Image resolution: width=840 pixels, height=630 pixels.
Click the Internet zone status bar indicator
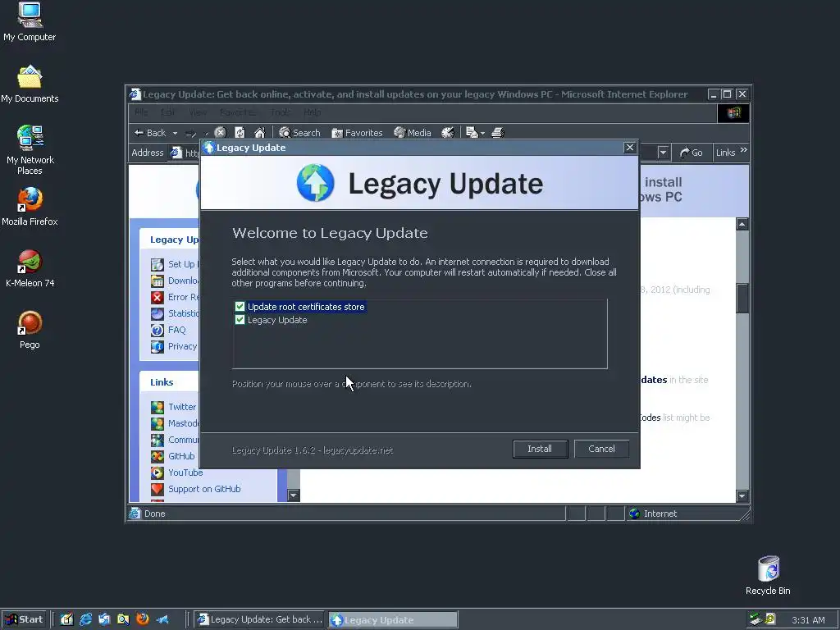[654, 514]
